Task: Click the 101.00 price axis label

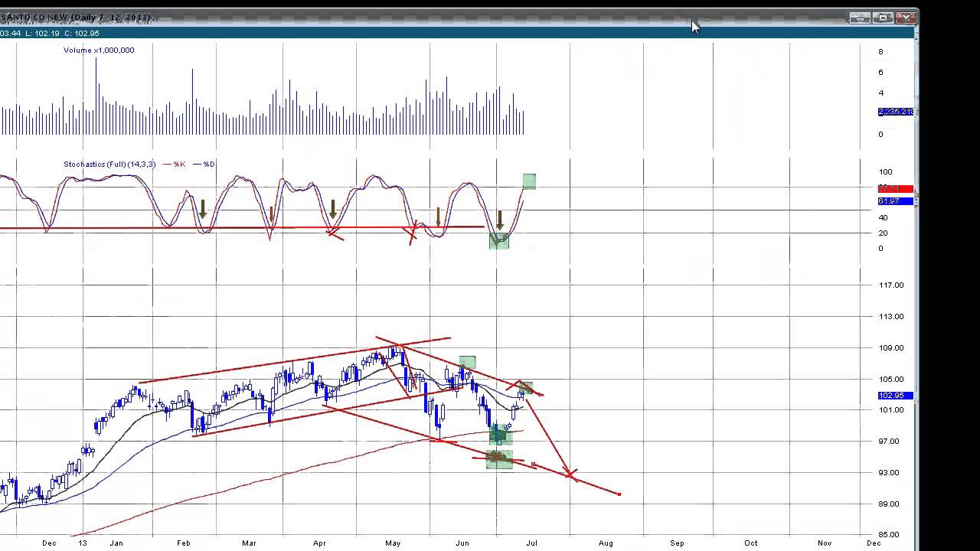Action: coord(891,410)
